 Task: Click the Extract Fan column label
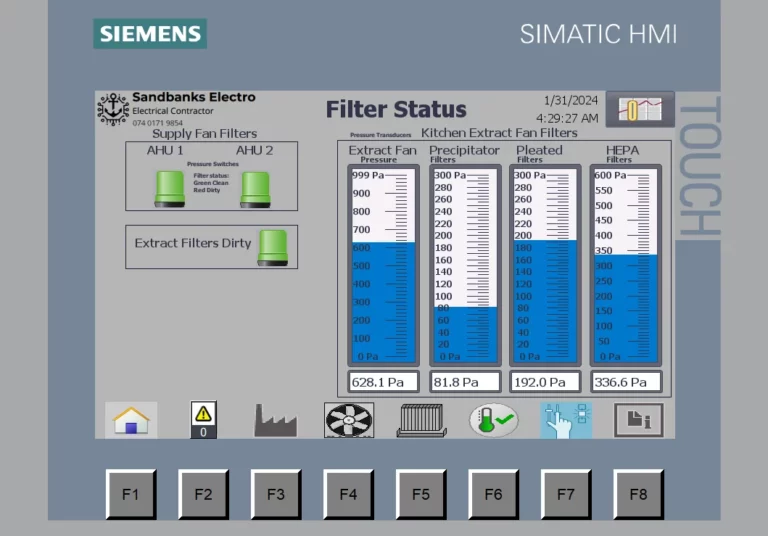pos(383,150)
